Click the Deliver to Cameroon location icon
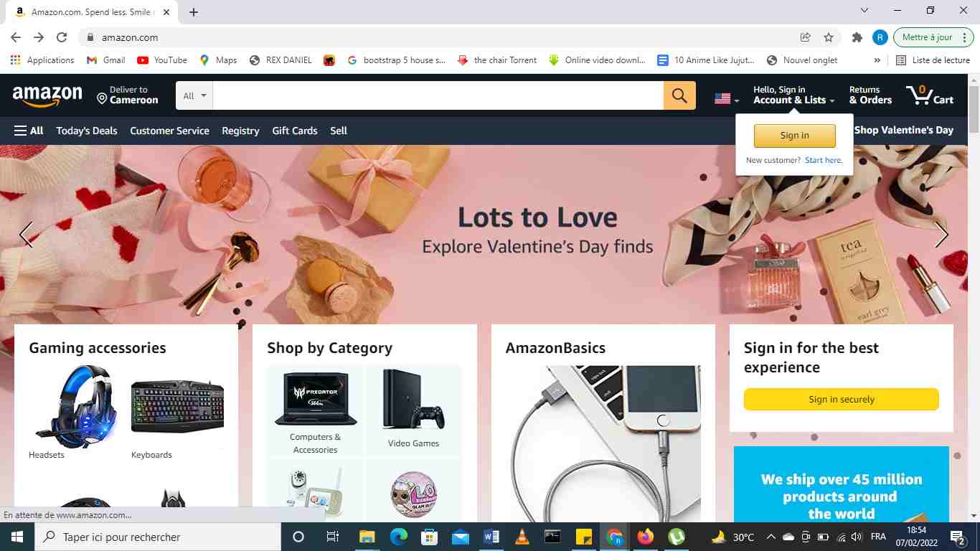Screen dimensions: 980x551 (x=102, y=98)
